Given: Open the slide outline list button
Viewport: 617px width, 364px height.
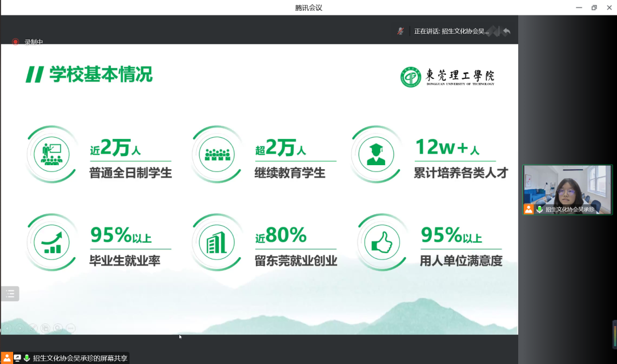Looking at the screenshot, I should pos(10,294).
